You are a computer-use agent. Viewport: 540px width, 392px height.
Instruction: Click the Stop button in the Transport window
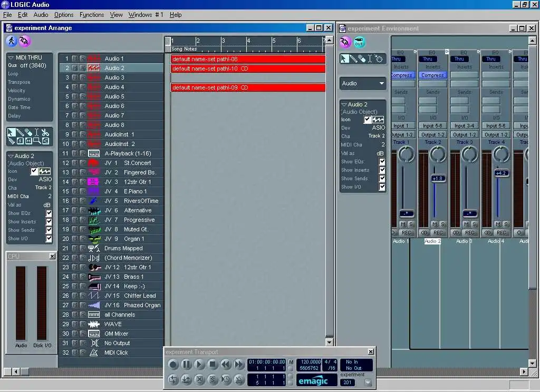tap(213, 364)
